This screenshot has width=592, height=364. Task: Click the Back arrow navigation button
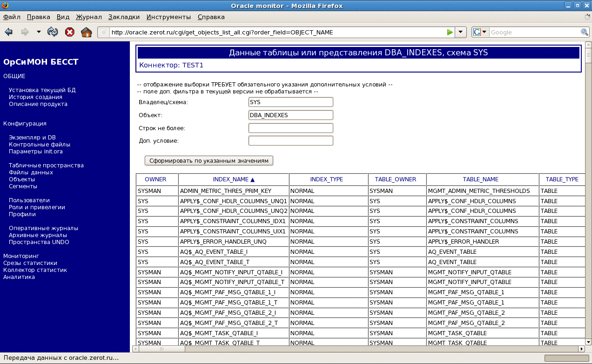point(8,32)
